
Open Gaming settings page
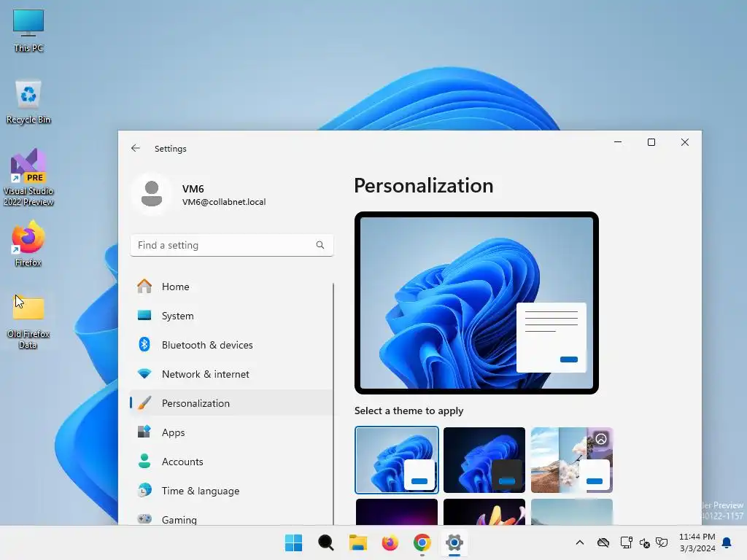click(x=231, y=519)
